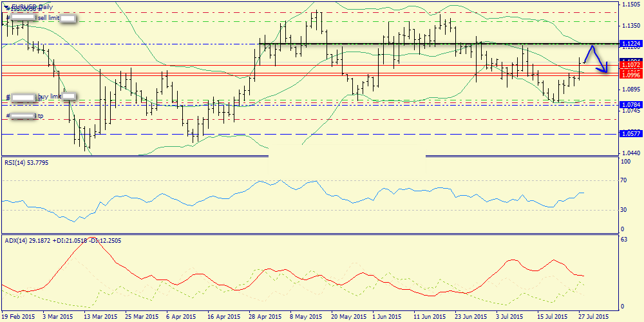
Task: Click the 1.1224 price level tag
Action: pos(630,44)
